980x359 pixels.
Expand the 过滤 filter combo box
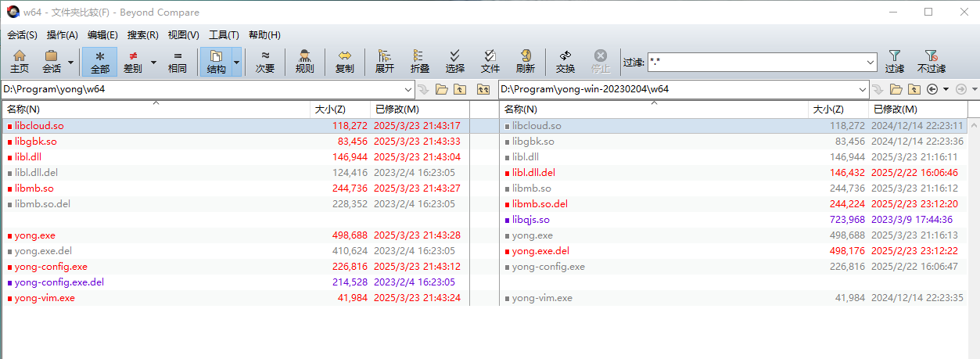[x=871, y=62]
